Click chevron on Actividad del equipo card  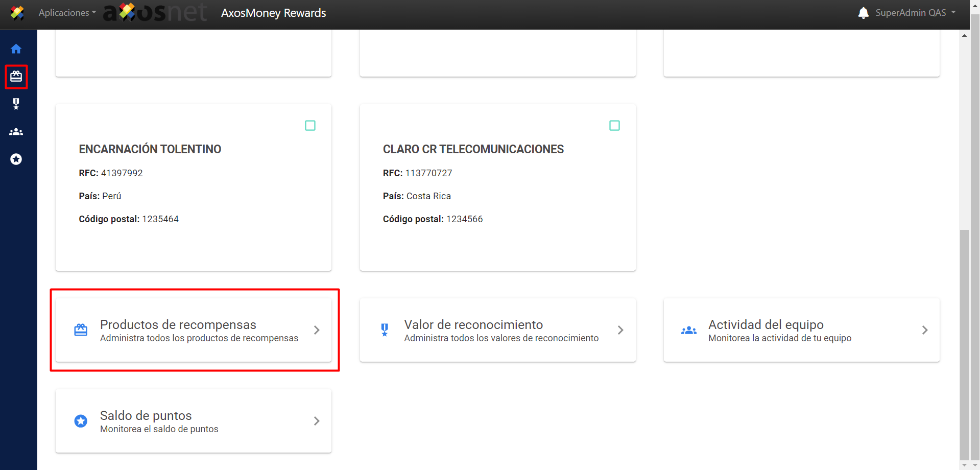924,330
